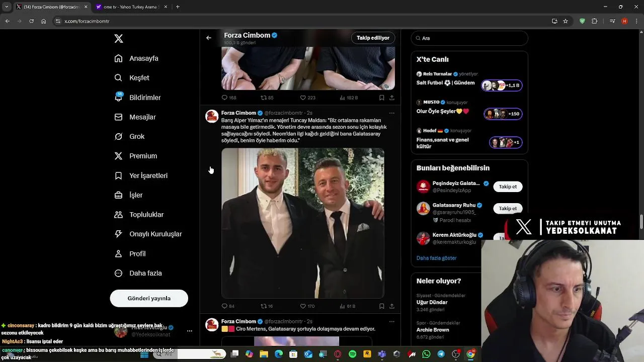Viewport: 644px width, 362px height.
Task: Open Telegram from the taskbar
Action: click(x=441, y=354)
